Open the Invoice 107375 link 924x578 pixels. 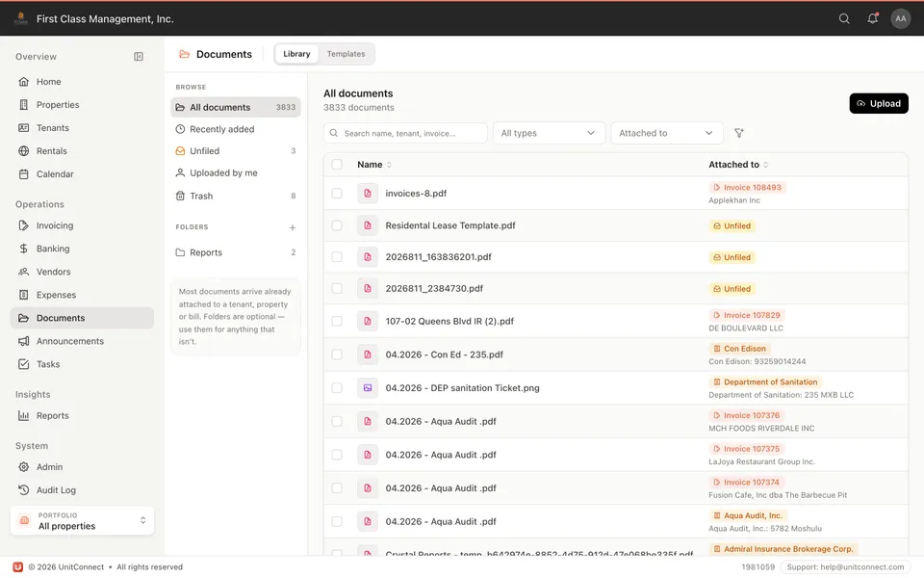[x=746, y=450]
